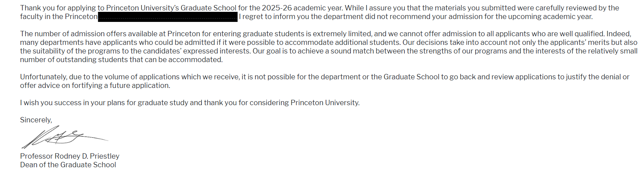
Task: Click the word Sincerely
Action: coord(36,120)
